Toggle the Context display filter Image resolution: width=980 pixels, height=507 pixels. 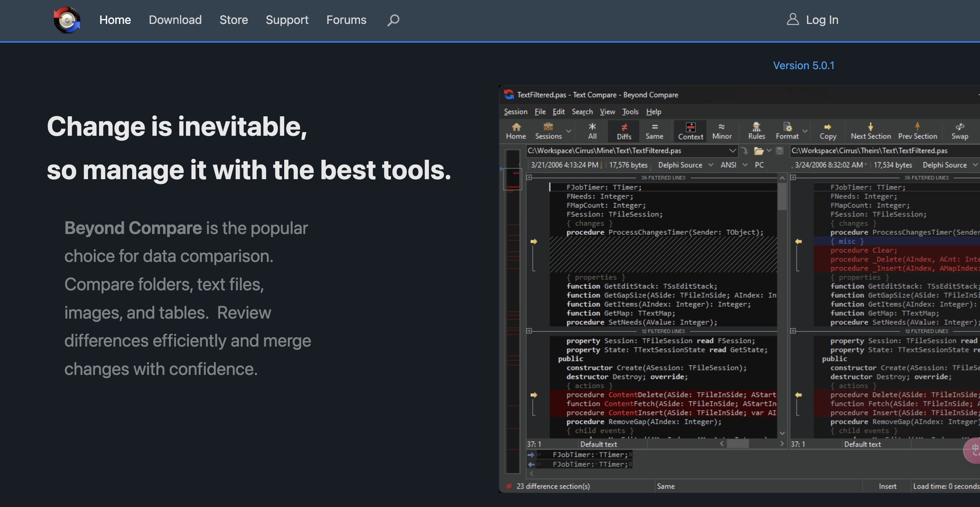pyautogui.click(x=691, y=131)
